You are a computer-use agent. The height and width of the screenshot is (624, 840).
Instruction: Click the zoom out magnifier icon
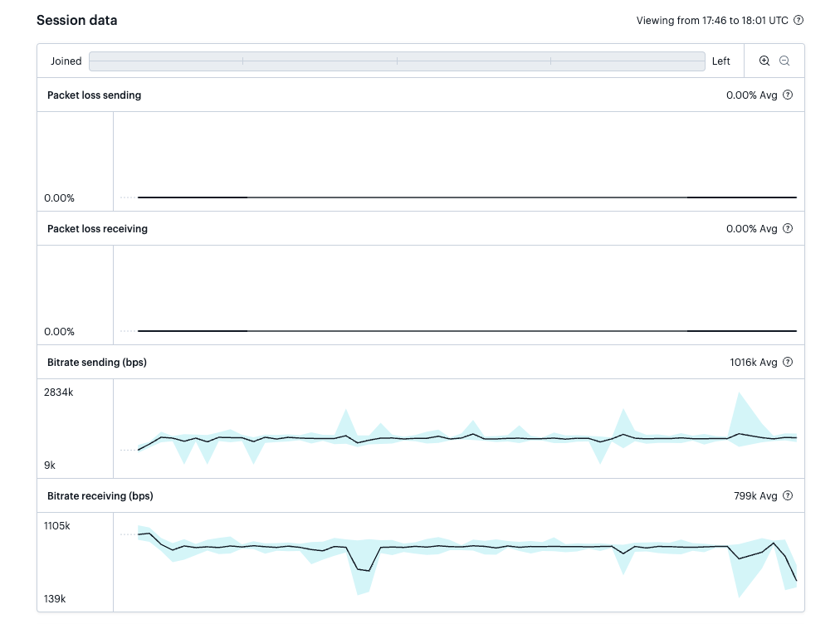pyautogui.click(x=784, y=61)
